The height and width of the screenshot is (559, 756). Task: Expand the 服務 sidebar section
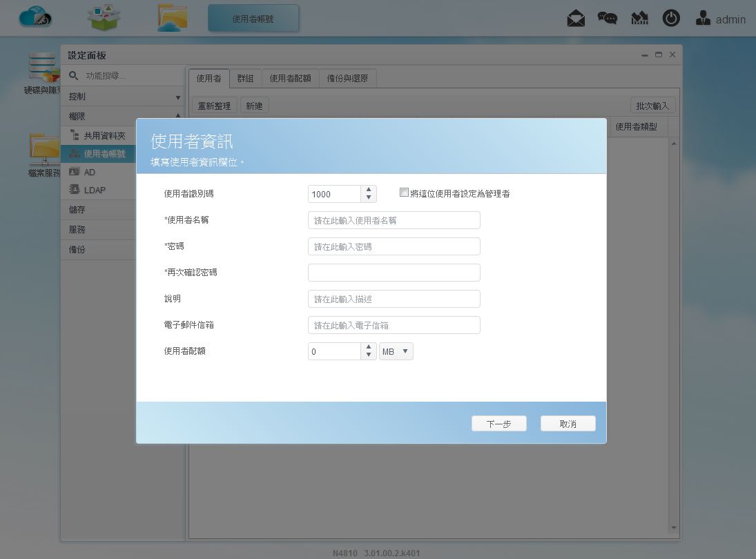tap(98, 229)
